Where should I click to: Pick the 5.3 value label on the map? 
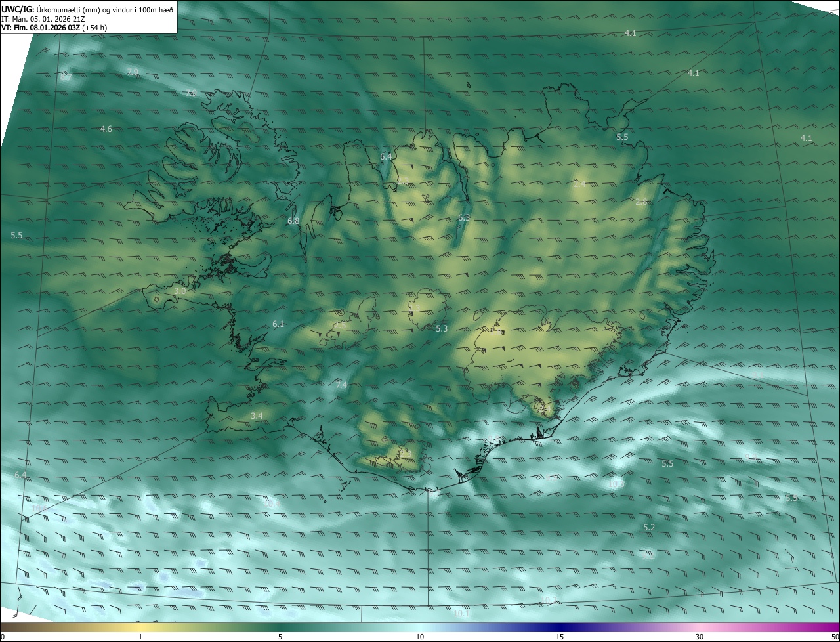coord(442,329)
